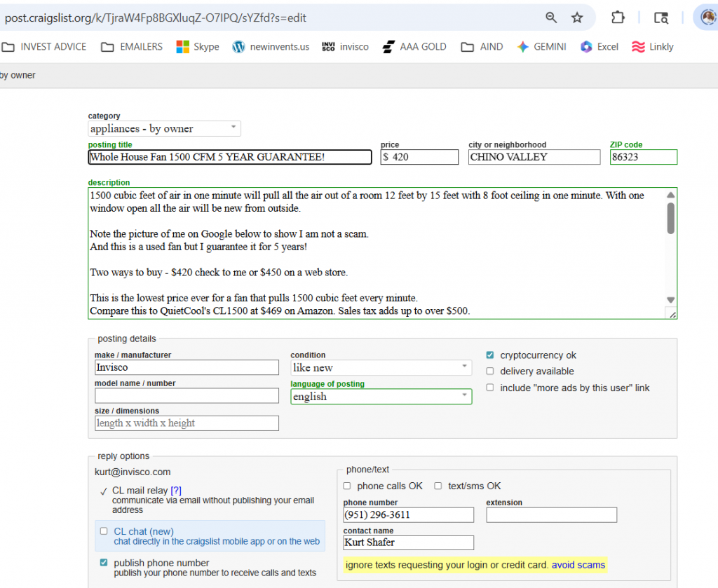Enable the CL chat (new) option

(104, 531)
